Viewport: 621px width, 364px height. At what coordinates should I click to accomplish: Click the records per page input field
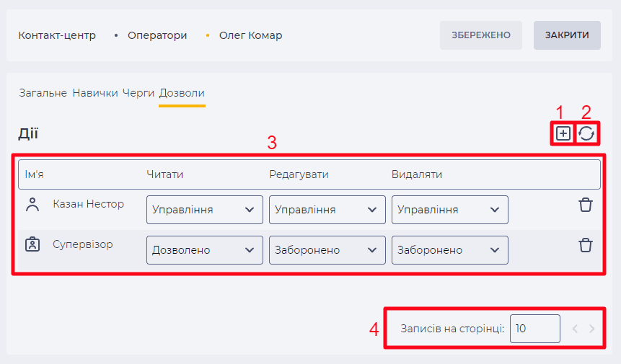535,329
